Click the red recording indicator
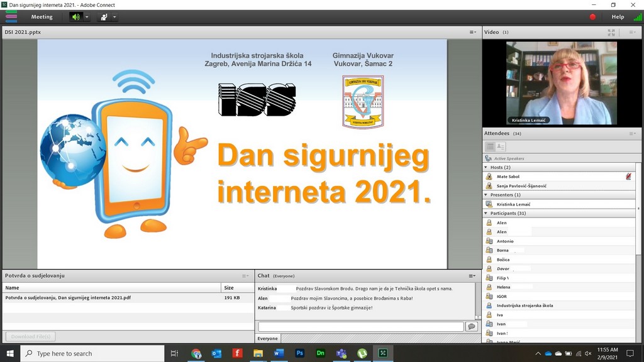 [592, 17]
